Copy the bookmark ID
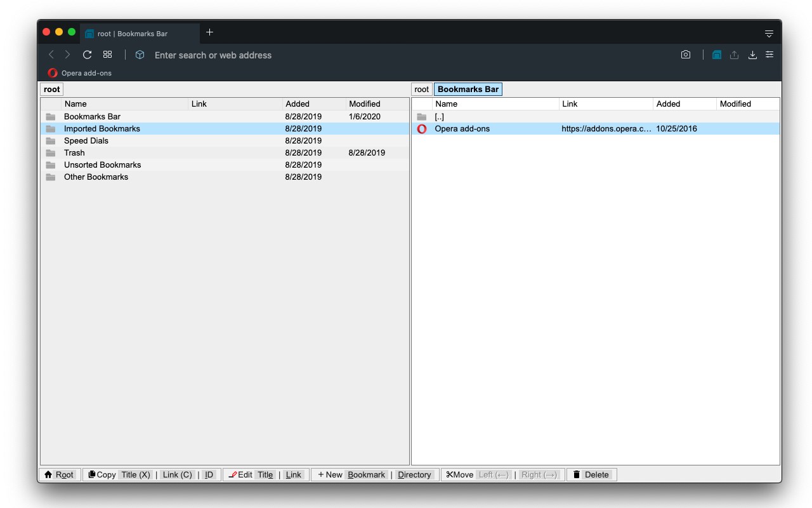This screenshot has width=812, height=508. point(209,474)
